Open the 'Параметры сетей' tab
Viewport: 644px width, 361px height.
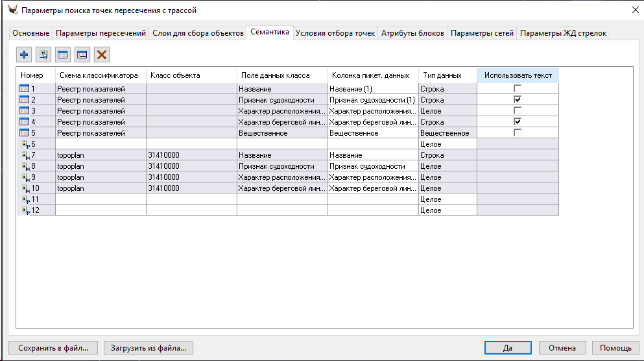(x=482, y=33)
